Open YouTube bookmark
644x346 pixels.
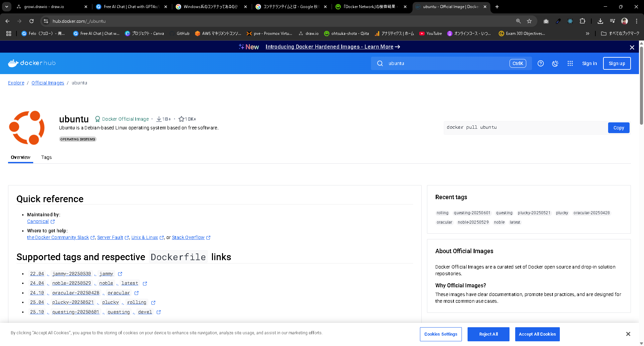coord(431,34)
